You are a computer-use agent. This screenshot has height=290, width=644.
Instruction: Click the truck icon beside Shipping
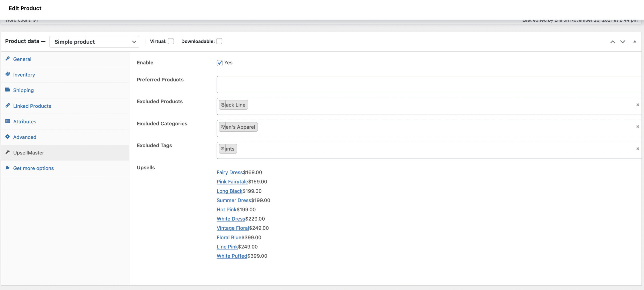(x=8, y=90)
